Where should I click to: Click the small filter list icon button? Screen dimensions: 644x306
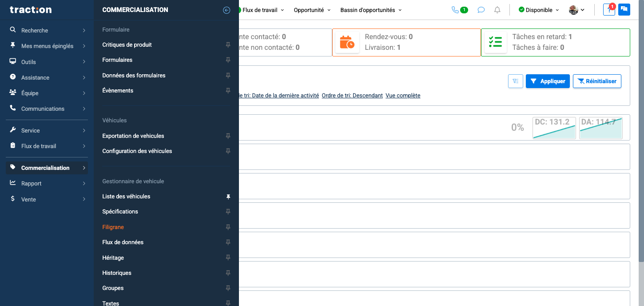[515, 81]
